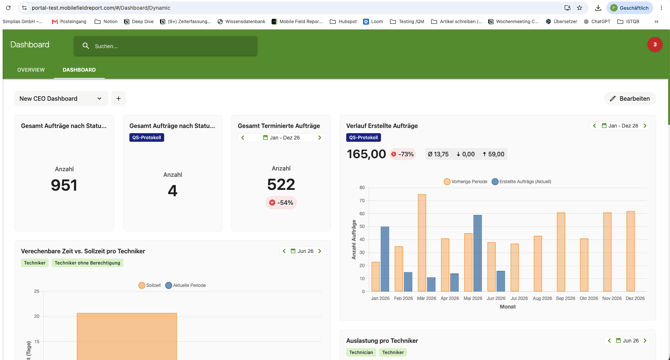Open the Artikel schreiben bookmarks folder
Screen dimensions: 670x360
[456, 21]
